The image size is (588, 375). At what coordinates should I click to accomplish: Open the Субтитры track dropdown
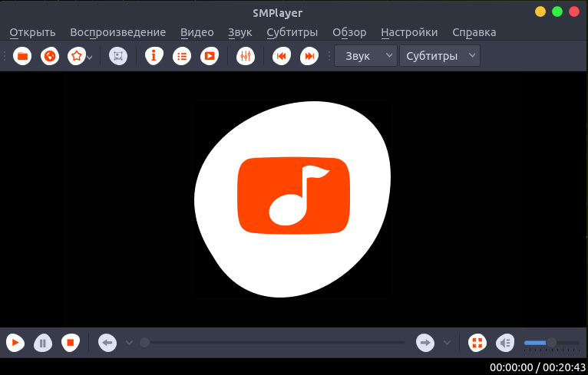[440, 56]
